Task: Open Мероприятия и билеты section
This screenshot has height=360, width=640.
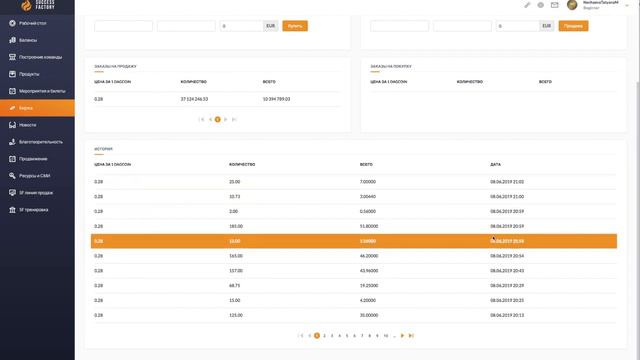Action: [x=42, y=91]
